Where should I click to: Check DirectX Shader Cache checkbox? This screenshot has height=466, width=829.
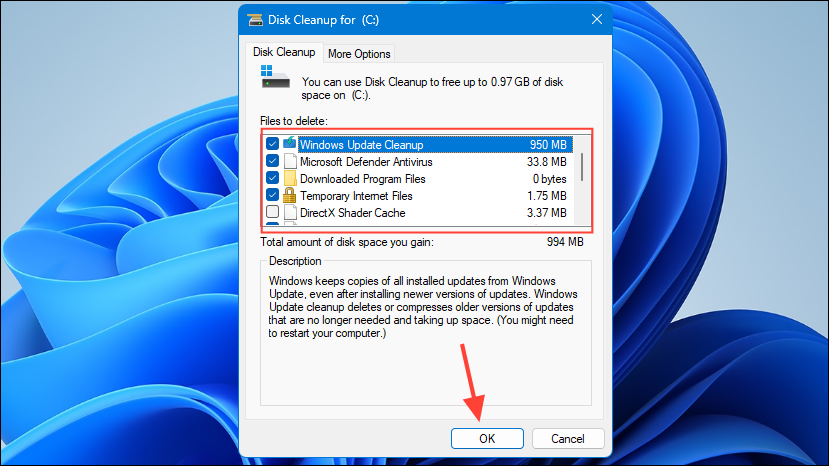tap(272, 212)
